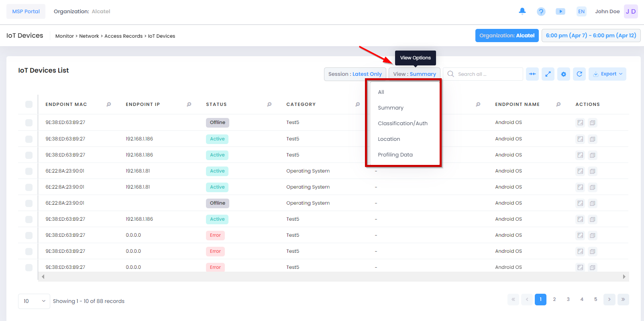Viewport: 644px width, 321px height.
Task: Click the Monitor breadcrumb
Action: coord(65,36)
